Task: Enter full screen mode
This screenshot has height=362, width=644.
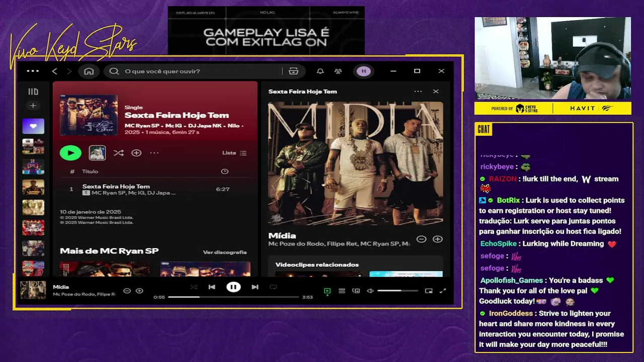Action: point(443,291)
